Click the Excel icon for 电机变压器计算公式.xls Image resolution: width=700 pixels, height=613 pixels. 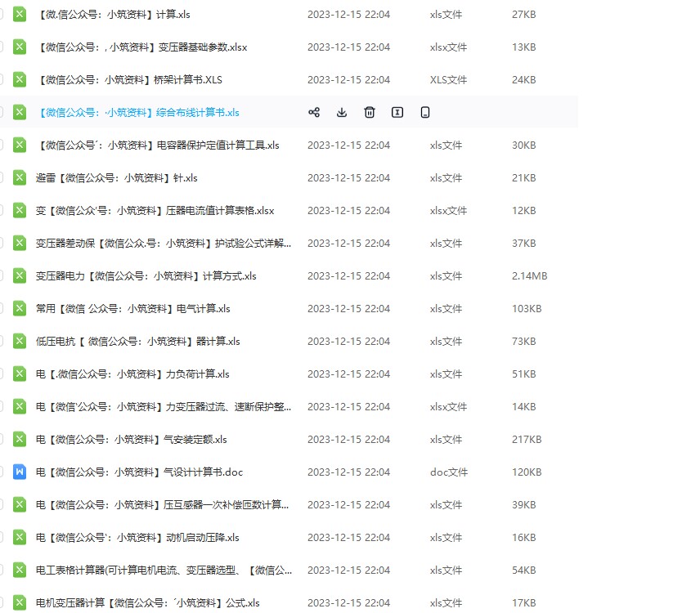[19, 602]
